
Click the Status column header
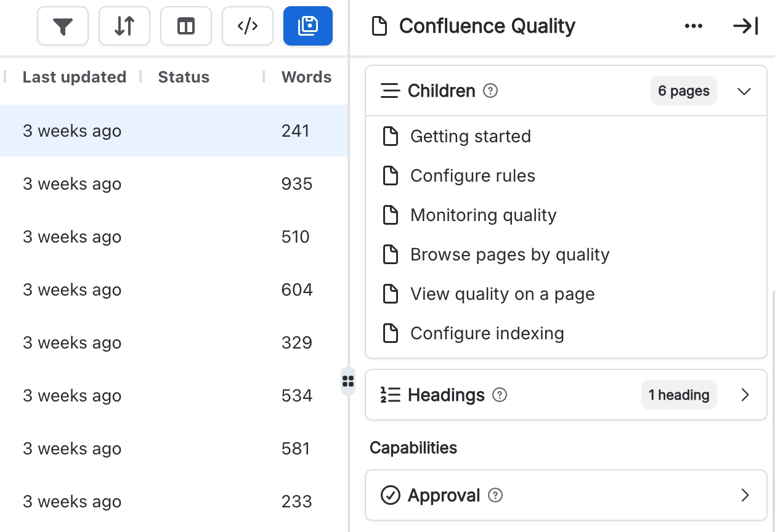[x=184, y=77]
